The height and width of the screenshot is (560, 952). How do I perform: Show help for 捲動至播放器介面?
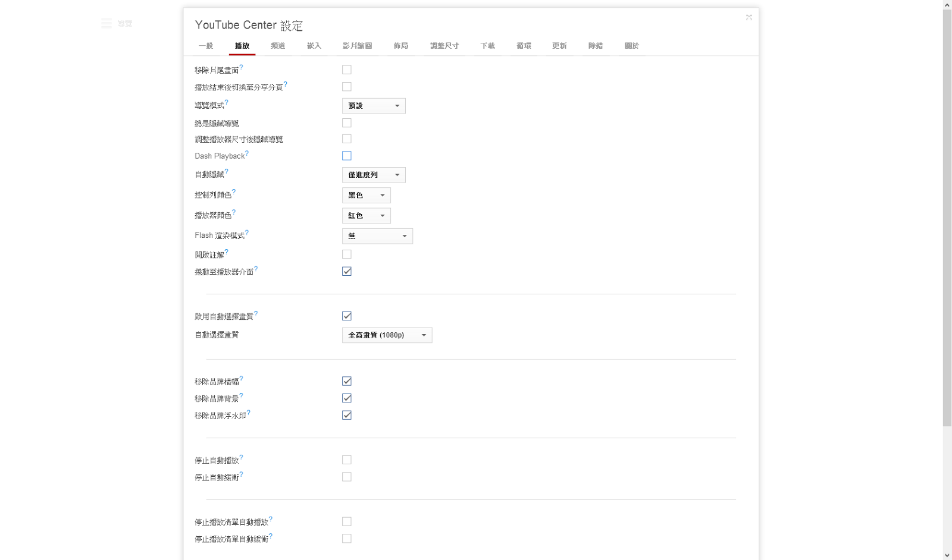point(256,269)
